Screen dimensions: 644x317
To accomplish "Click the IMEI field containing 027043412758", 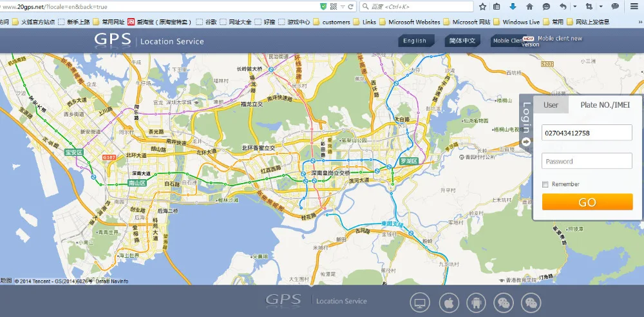I will pyautogui.click(x=587, y=133).
